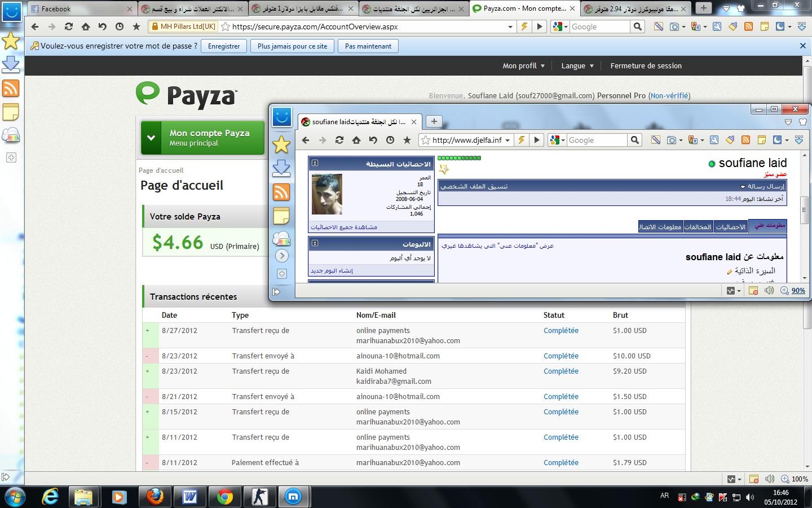Open new tab in front djelfa window
The image size is (812, 508).
pos(434,121)
